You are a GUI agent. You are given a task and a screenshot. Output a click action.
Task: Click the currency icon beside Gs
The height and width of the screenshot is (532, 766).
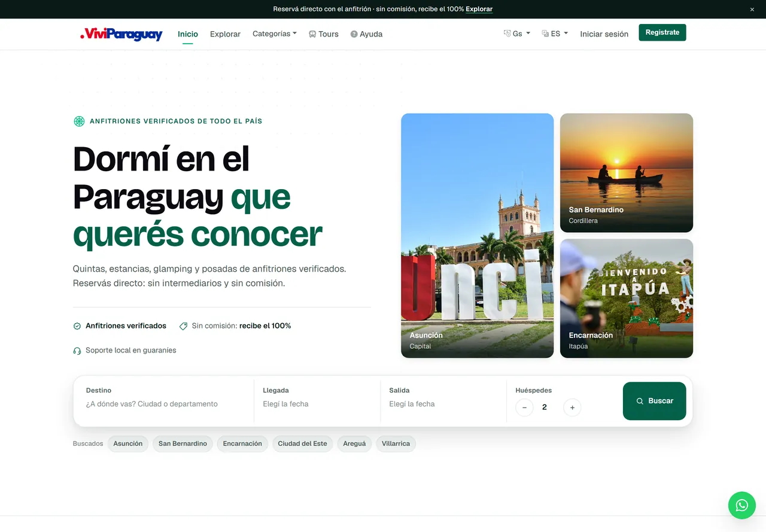507,34
